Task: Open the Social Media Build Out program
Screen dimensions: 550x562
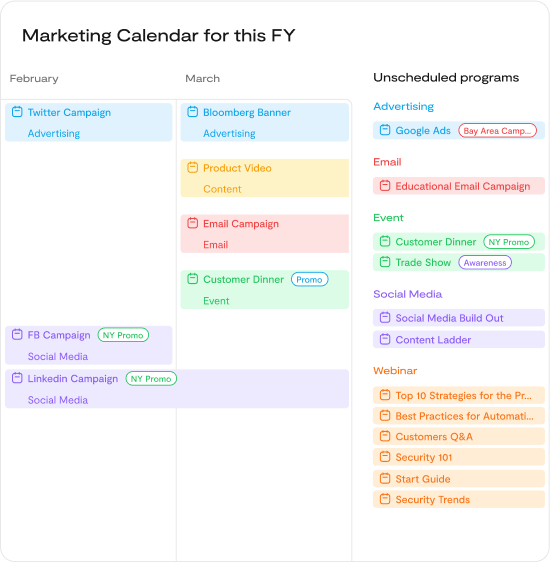Action: coord(459,318)
